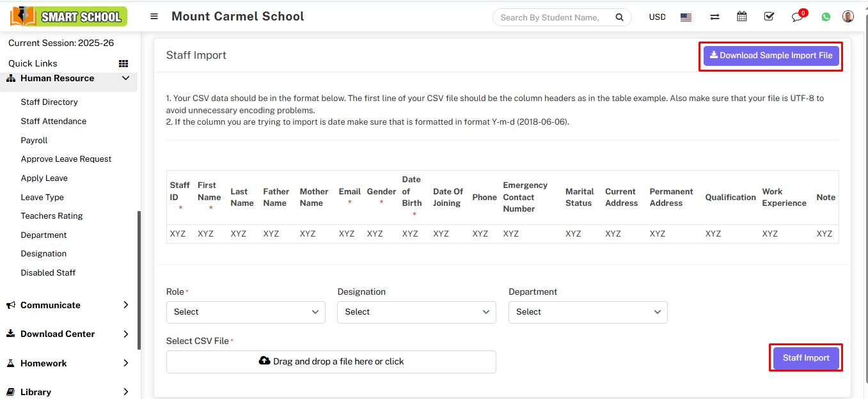Click Download Sample Import File button

pyautogui.click(x=771, y=56)
